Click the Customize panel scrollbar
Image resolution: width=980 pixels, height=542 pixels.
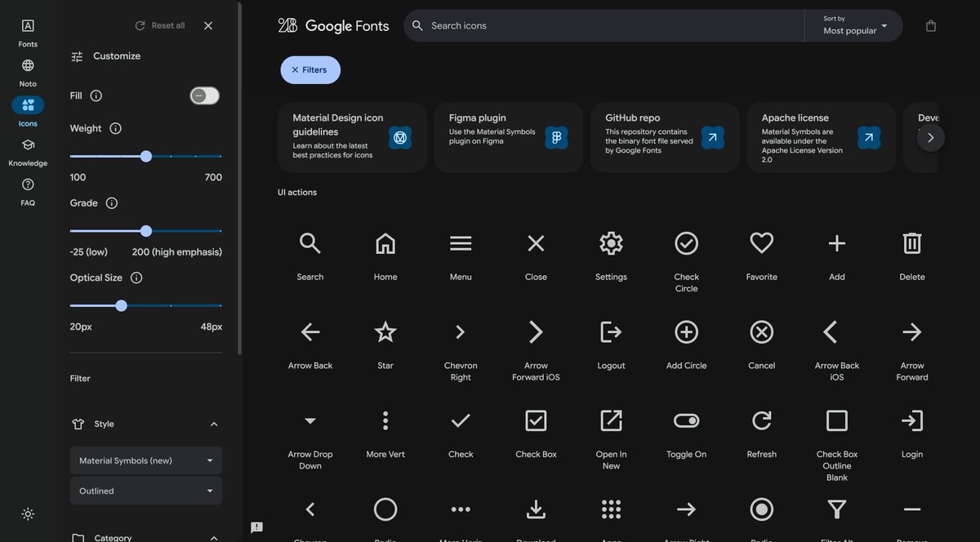point(239,178)
